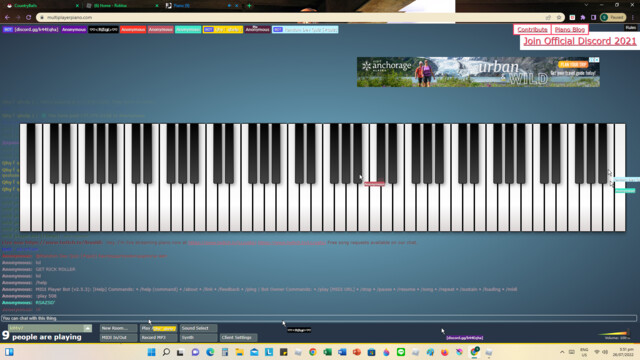This screenshot has width=640, height=360.
Task: Open the LINE app icon on taskbar
Action: tap(401, 352)
